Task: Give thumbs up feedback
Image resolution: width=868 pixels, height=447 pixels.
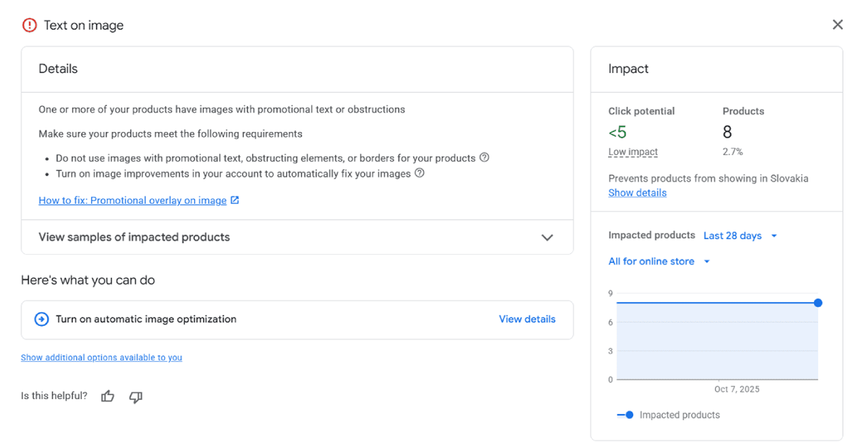Action: point(108,396)
